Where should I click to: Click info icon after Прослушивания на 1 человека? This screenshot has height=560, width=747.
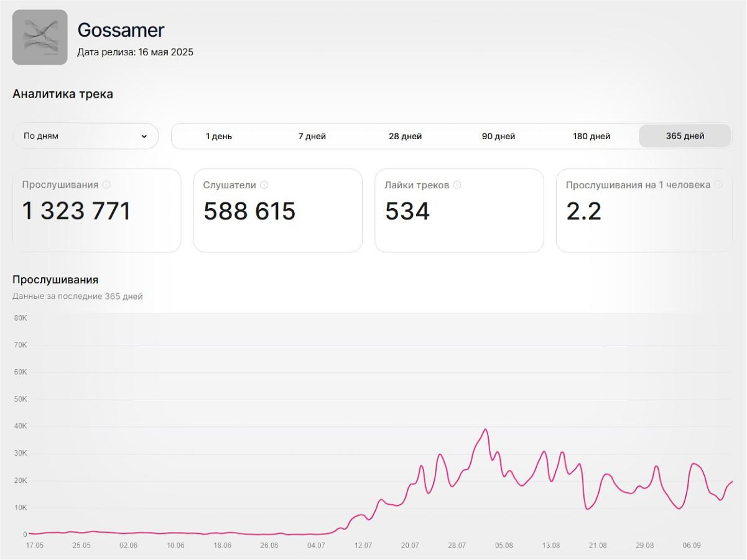coord(718,185)
